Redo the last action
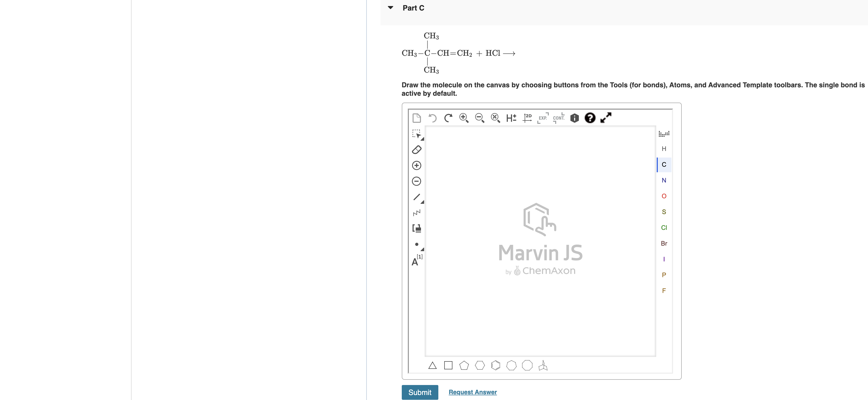This screenshot has width=868, height=400. coord(448,118)
